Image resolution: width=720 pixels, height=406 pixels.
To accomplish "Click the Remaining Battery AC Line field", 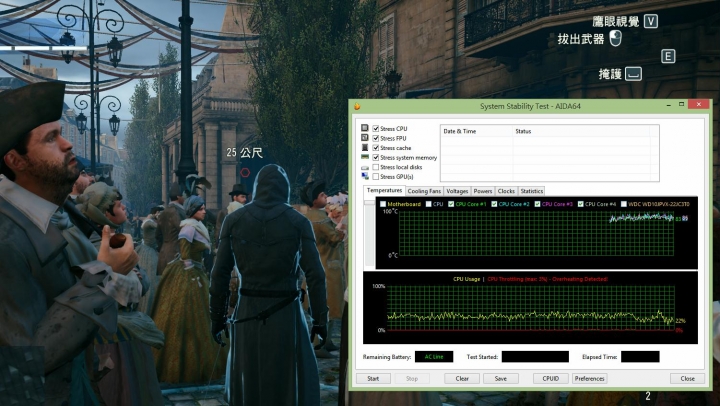I will [x=433, y=356].
